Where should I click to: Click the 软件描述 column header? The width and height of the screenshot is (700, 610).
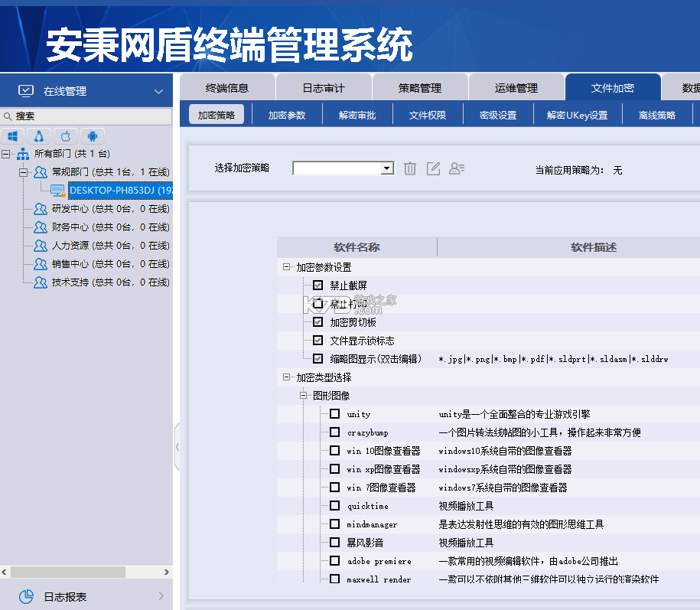point(594,247)
